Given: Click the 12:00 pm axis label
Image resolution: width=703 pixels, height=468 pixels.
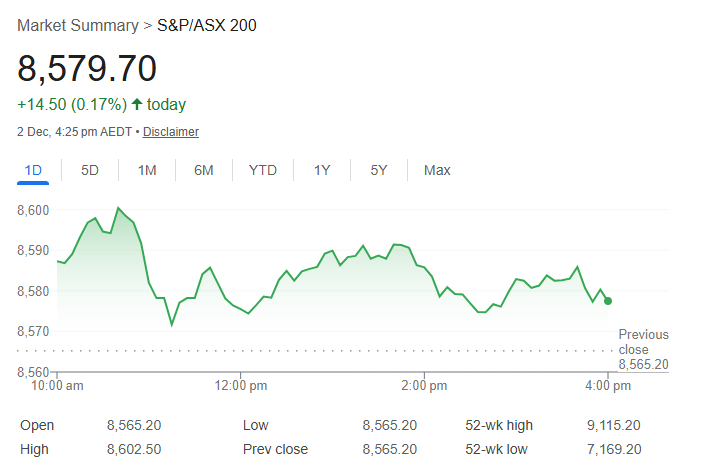Looking at the screenshot, I should [241, 384].
